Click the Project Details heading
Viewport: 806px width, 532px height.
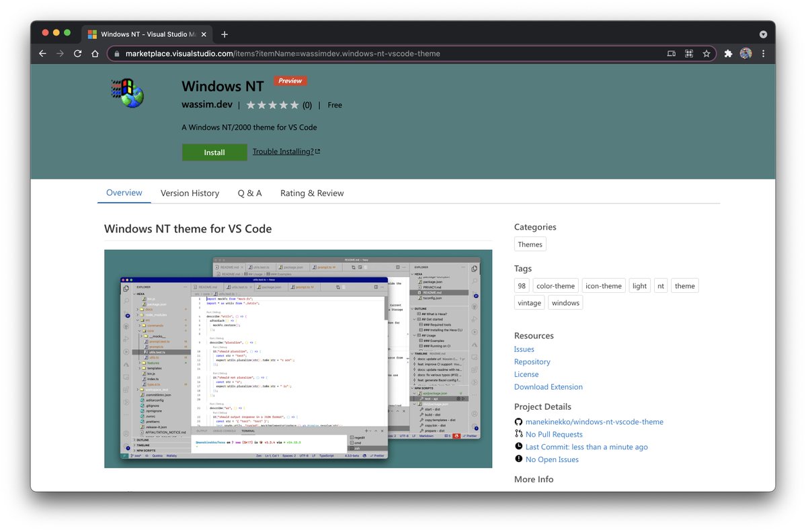[542, 406]
